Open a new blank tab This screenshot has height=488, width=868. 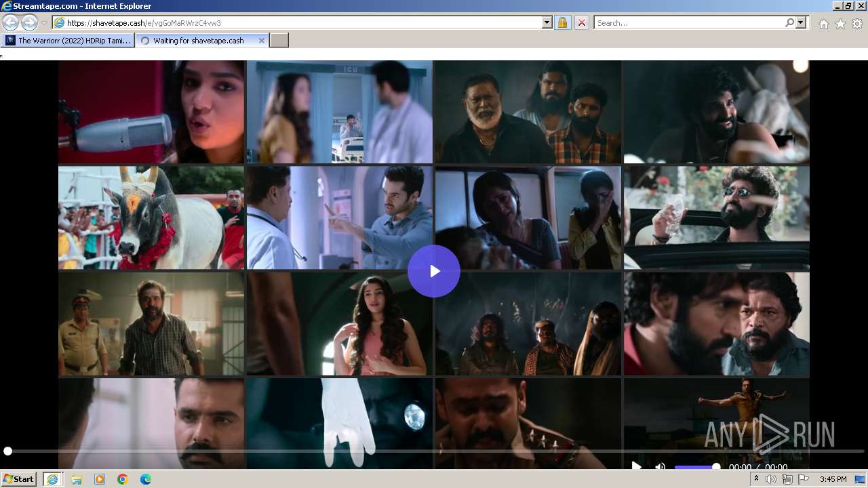(x=279, y=41)
